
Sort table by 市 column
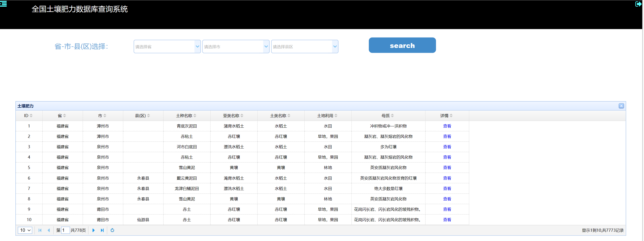pos(102,116)
